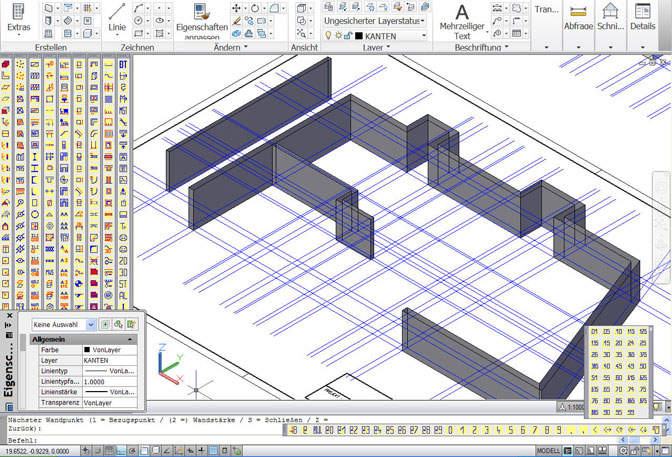Click the coordinates readout in status bar
Viewport: 672px width, 457px height.
coord(39,451)
